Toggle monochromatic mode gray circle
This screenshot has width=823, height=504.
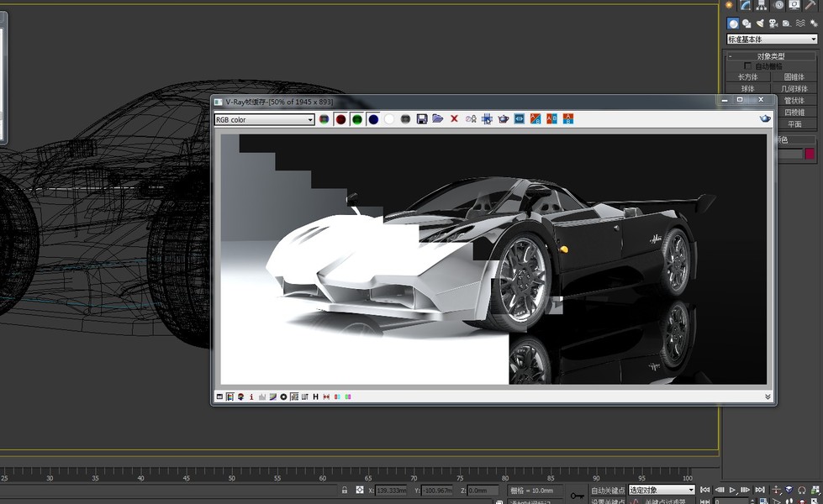(405, 119)
